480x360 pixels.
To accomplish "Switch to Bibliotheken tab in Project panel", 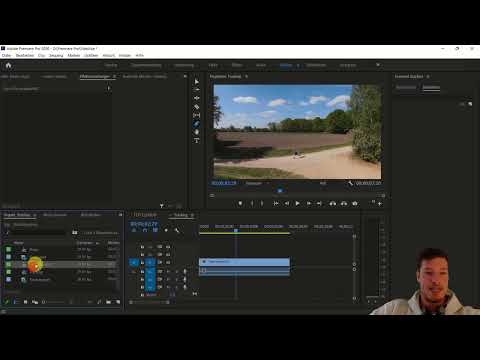I will coord(90,215).
